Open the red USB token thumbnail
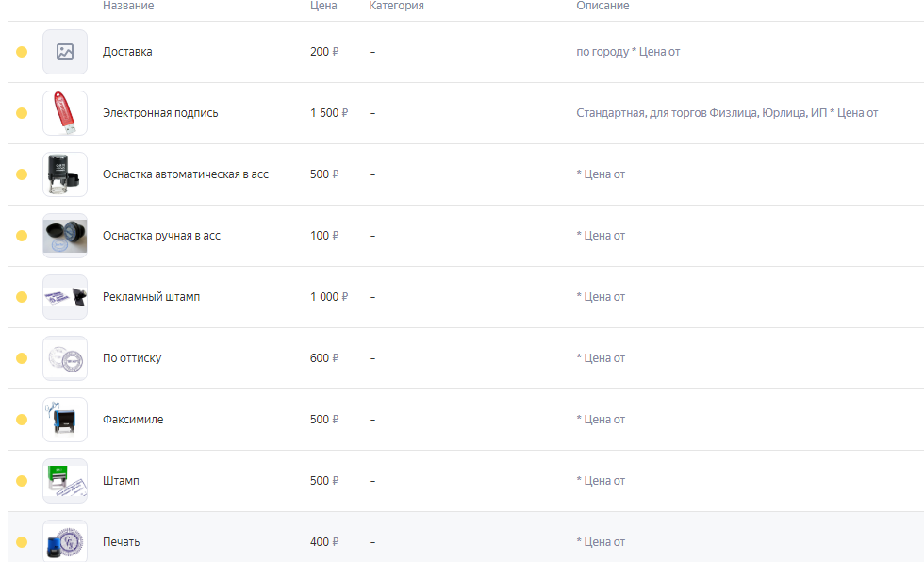 pos(65,113)
